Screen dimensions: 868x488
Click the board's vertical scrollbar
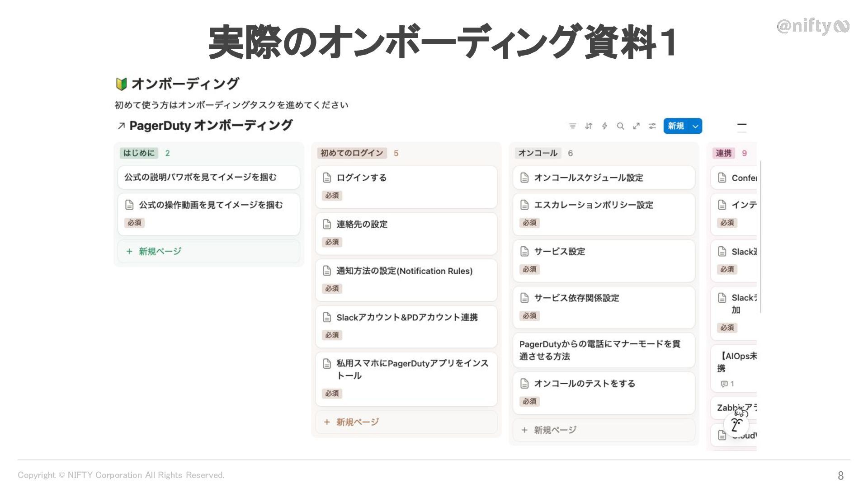coord(761,235)
